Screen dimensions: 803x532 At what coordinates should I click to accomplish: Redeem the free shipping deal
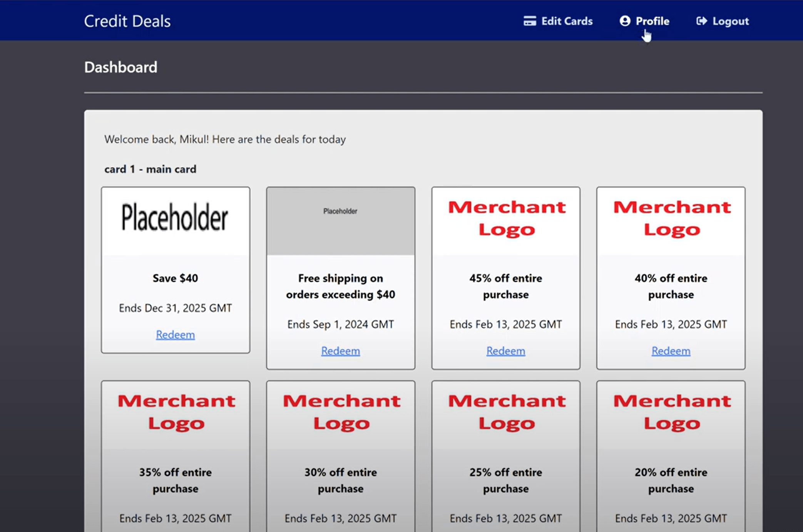click(340, 351)
